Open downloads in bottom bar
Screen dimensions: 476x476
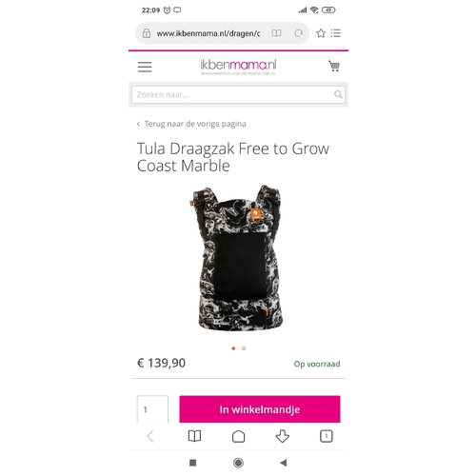coord(283,436)
